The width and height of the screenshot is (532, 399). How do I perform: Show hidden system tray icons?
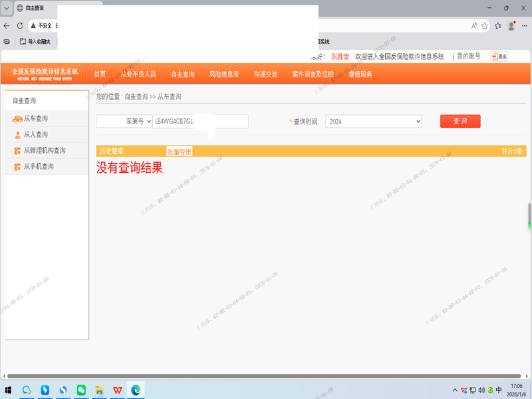[454, 390]
